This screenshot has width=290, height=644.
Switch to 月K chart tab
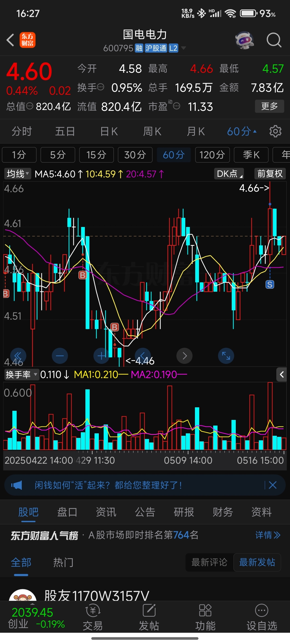pos(196,131)
